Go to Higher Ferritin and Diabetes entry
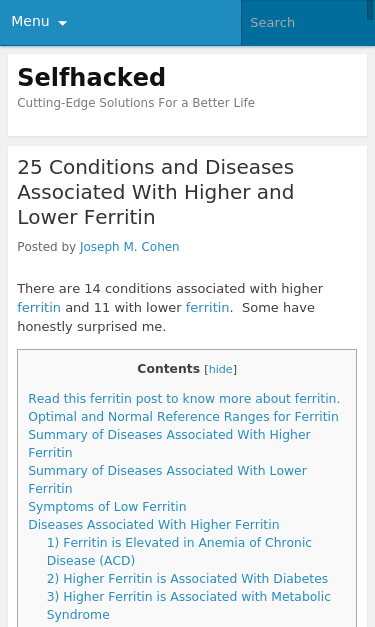 tap(188, 579)
